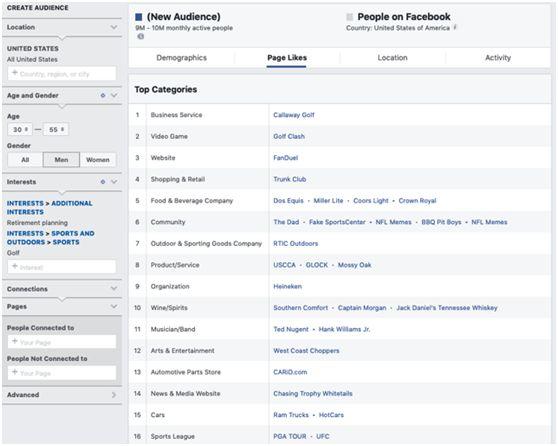This screenshot has height=446, width=558.
Task: Expand the Advanced section arrow
Action: [114, 395]
